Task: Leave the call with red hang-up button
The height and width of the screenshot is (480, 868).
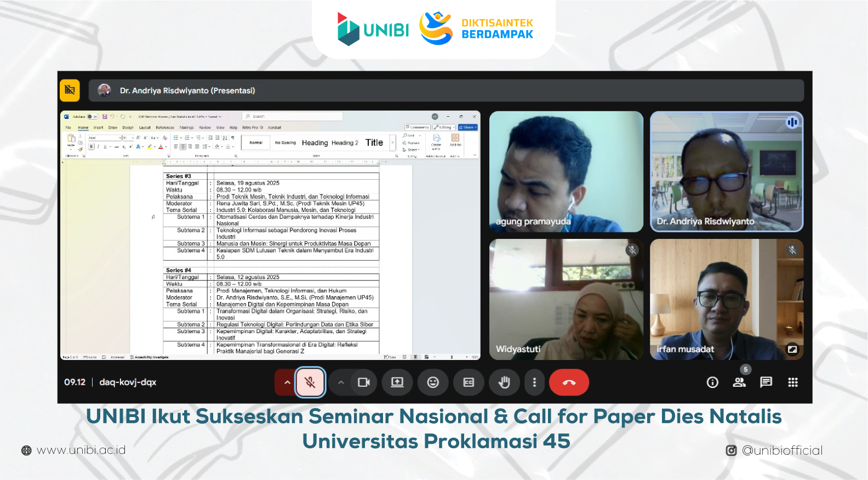Action: point(569,382)
